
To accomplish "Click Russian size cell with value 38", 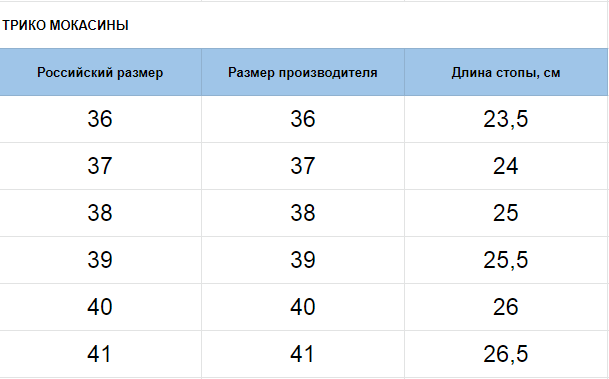I will (x=101, y=213).
